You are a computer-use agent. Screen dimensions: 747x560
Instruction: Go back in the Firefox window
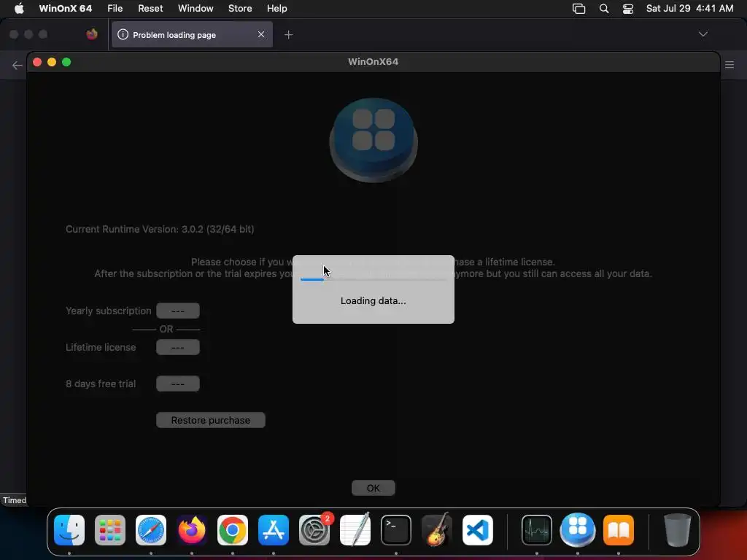tap(18, 65)
